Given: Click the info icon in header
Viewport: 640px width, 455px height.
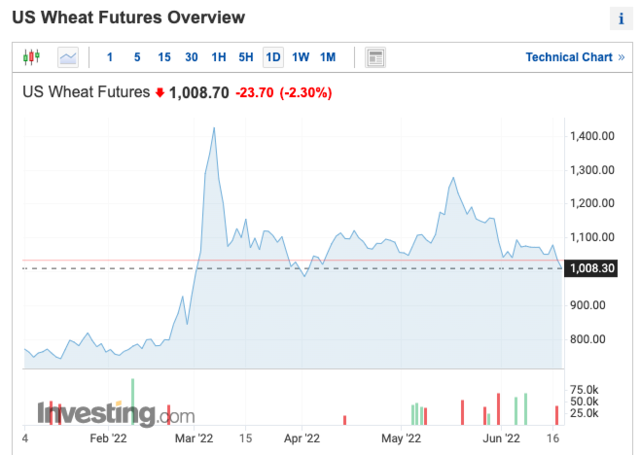Looking at the screenshot, I should click(x=620, y=19).
